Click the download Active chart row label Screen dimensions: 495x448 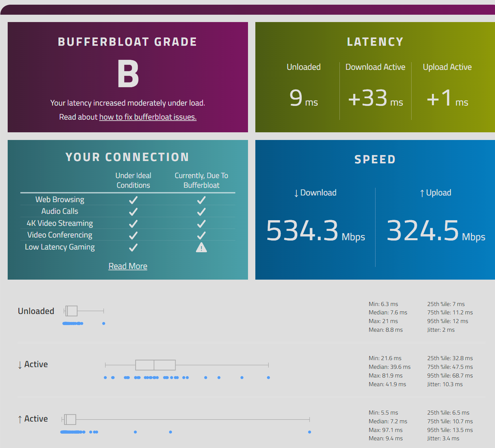tap(33, 364)
